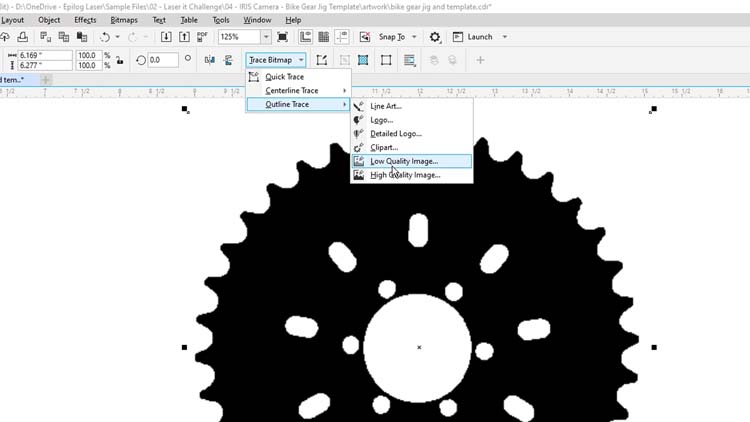Click the Resample Bitmap icon
The height and width of the screenshot is (422, 750).
tap(363, 60)
